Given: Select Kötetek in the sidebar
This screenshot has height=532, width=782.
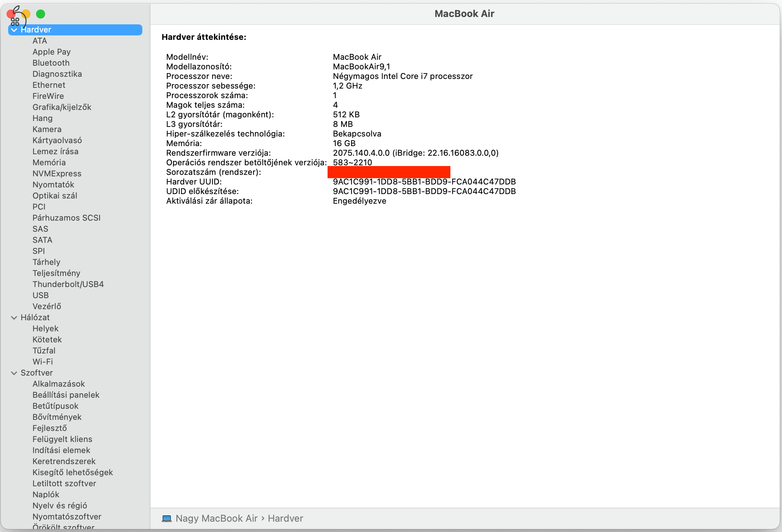Looking at the screenshot, I should point(47,340).
